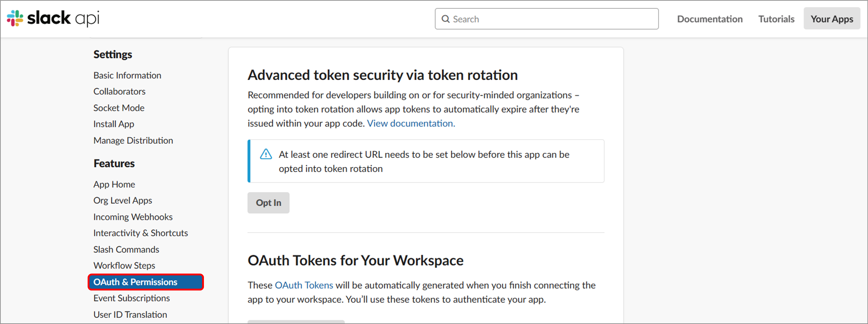Viewport: 868px width, 324px height.
Task: Click the search magnifier icon
Action: [445, 19]
